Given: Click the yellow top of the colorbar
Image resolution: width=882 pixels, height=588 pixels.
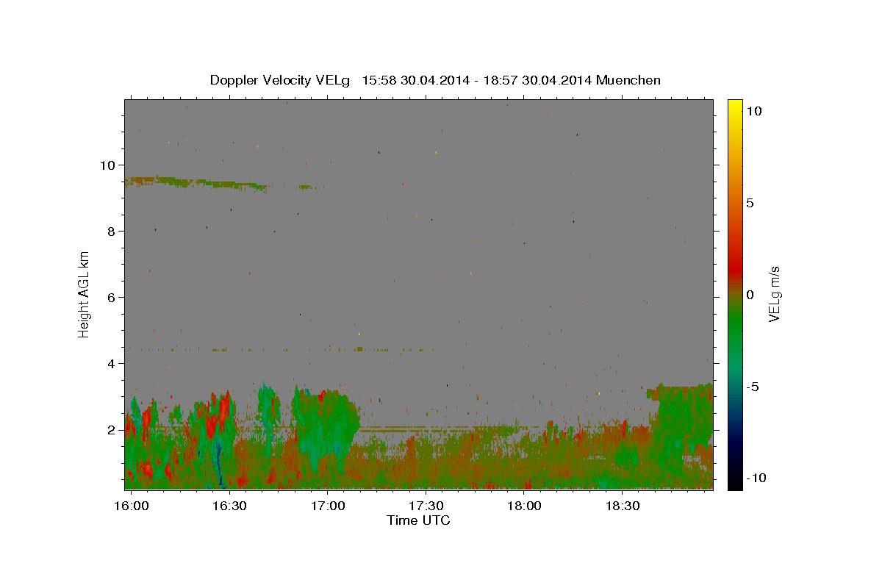Looking at the screenshot, I should coord(734,107).
